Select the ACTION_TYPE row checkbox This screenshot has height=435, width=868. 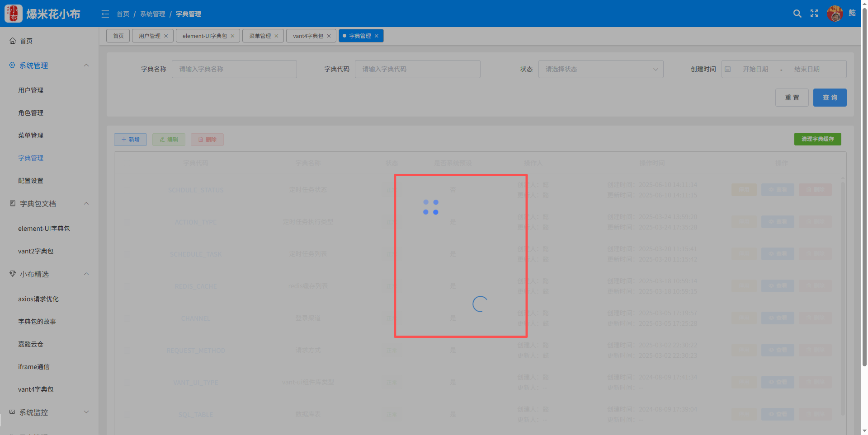(127, 222)
